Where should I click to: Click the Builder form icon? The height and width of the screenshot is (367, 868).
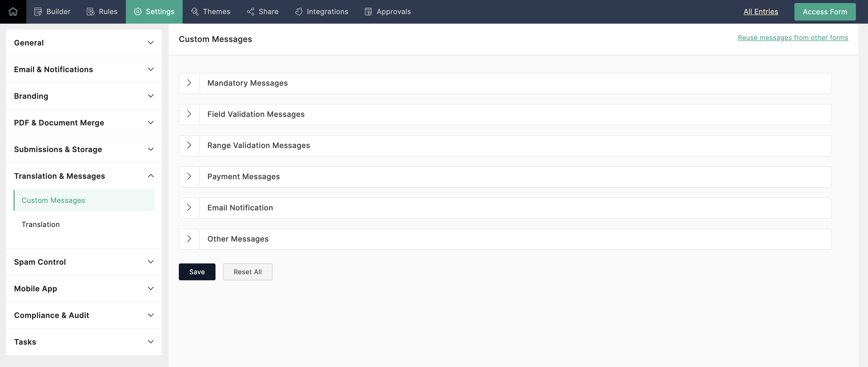point(38,12)
